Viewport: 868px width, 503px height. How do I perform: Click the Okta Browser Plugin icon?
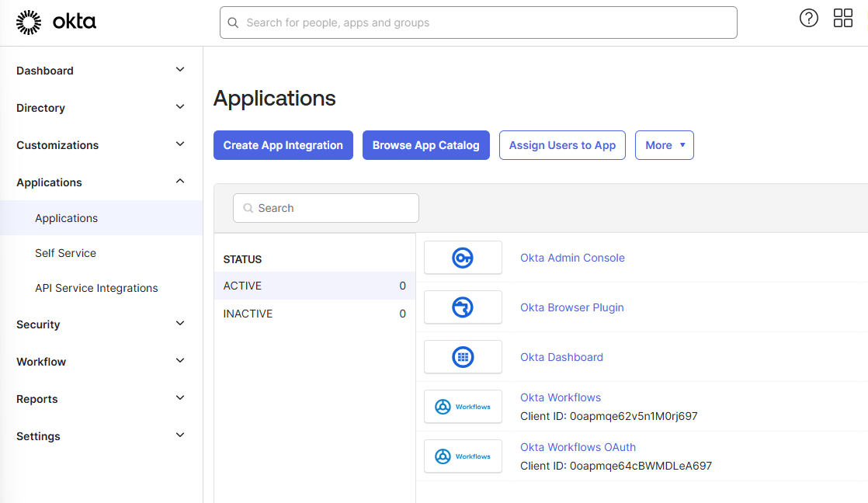tap(463, 307)
